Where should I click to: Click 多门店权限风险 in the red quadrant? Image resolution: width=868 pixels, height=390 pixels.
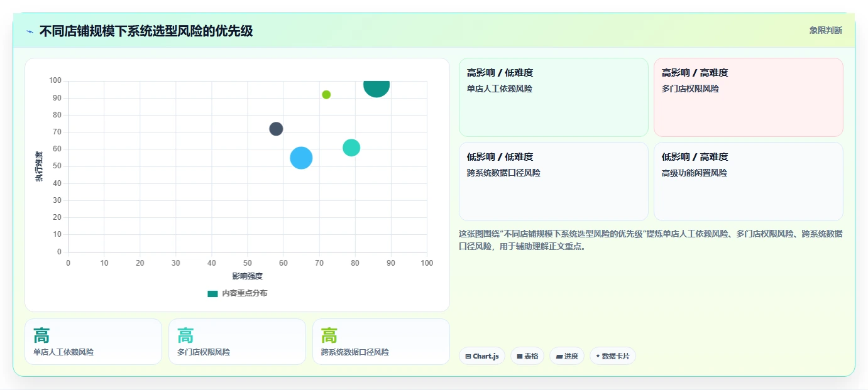coord(690,89)
